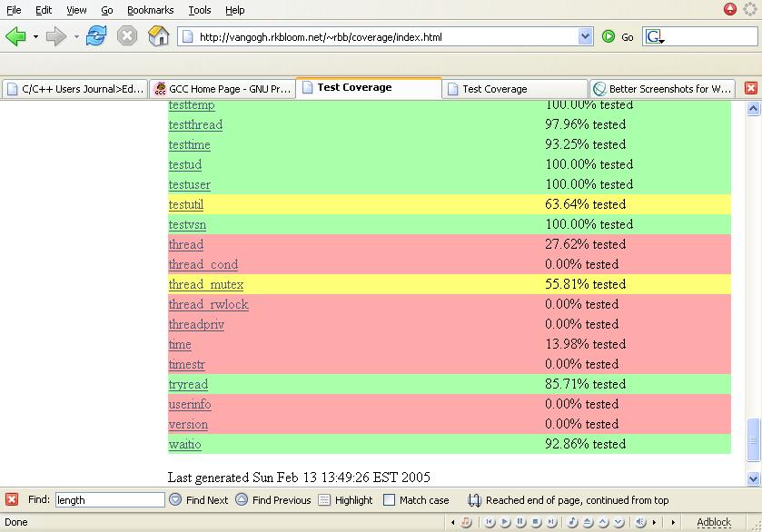Go to the Home page icon

[158, 36]
